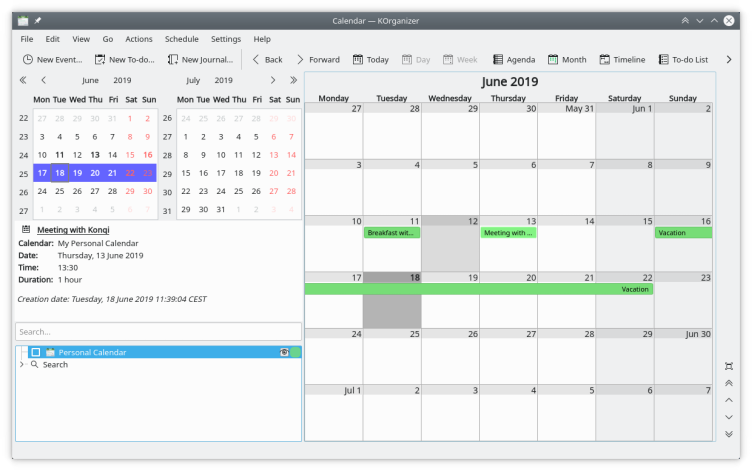
Task: Click the default calendar eye icon
Action: pyautogui.click(x=285, y=352)
